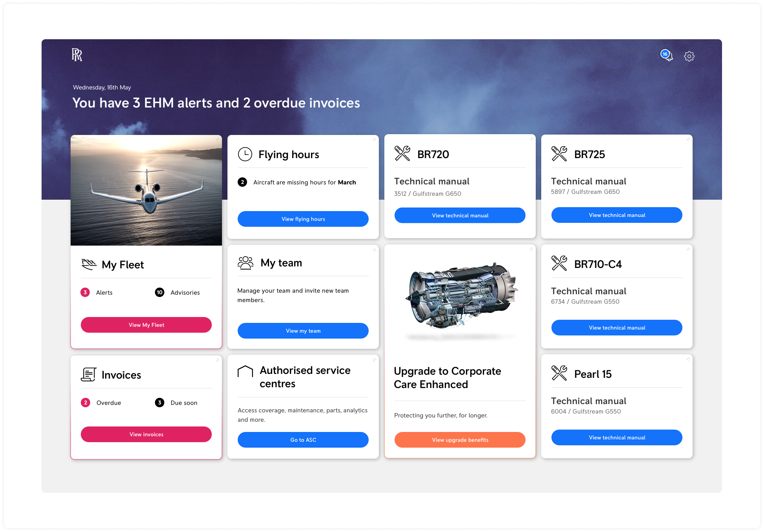This screenshot has height=532, width=764.
Task: Click the Invoices document icon
Action: pos(89,375)
